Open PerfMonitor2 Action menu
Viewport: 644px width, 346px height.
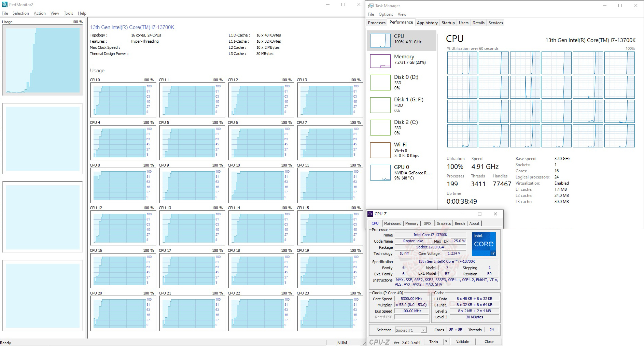40,13
